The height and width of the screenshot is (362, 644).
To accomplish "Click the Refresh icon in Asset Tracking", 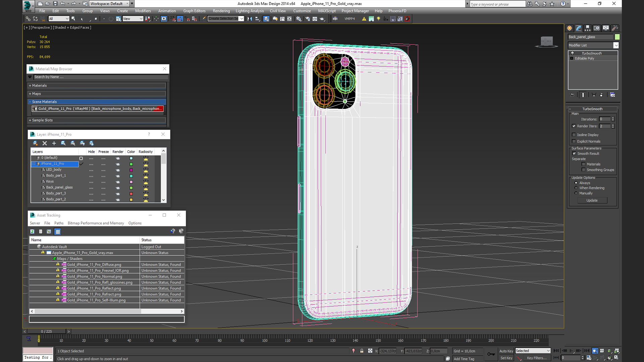I will (32, 232).
